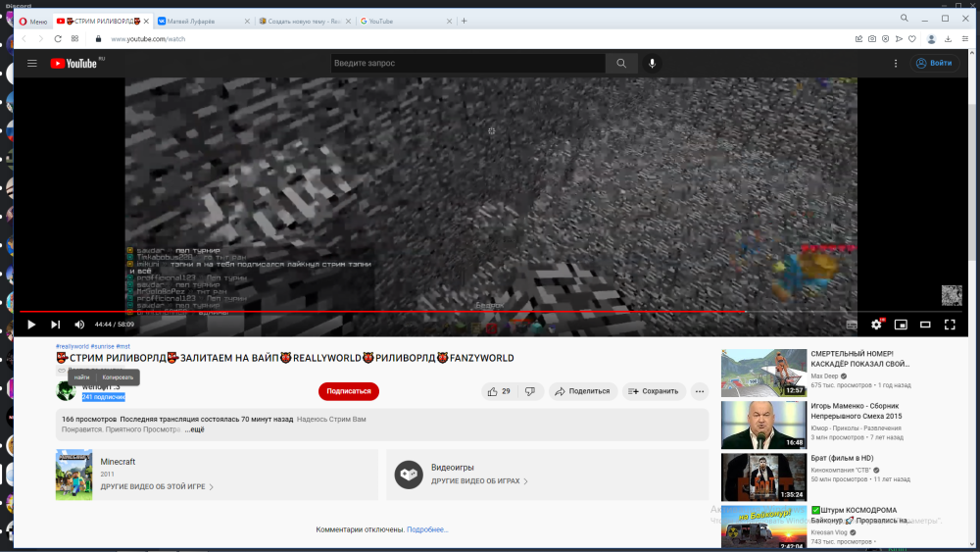Viewport: 980px width, 552px height.
Task: Enable the miniplayer mode
Action: 901,325
